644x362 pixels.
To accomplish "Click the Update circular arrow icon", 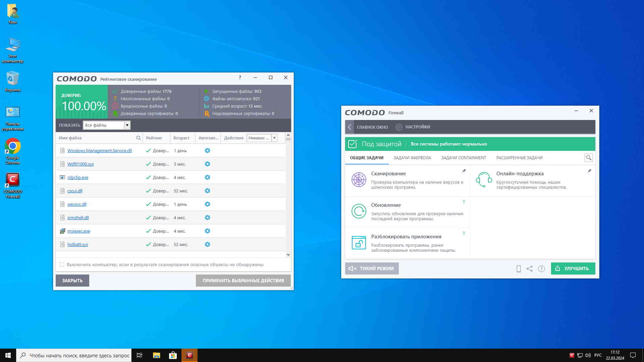I will click(359, 212).
